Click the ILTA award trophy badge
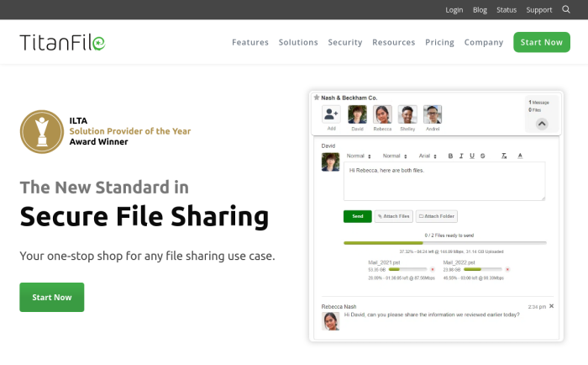This screenshot has height=365, width=588. tap(42, 131)
